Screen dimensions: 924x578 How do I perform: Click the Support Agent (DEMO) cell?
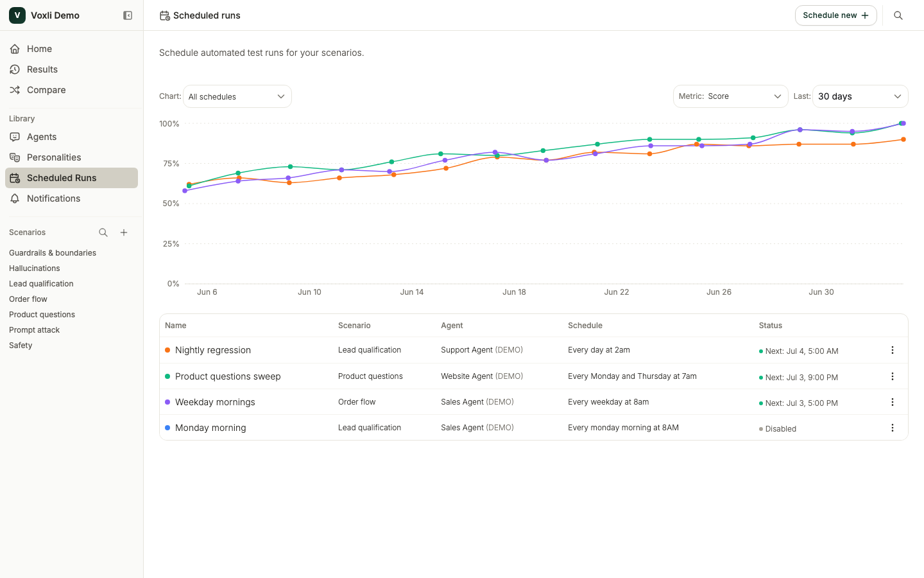click(x=482, y=350)
